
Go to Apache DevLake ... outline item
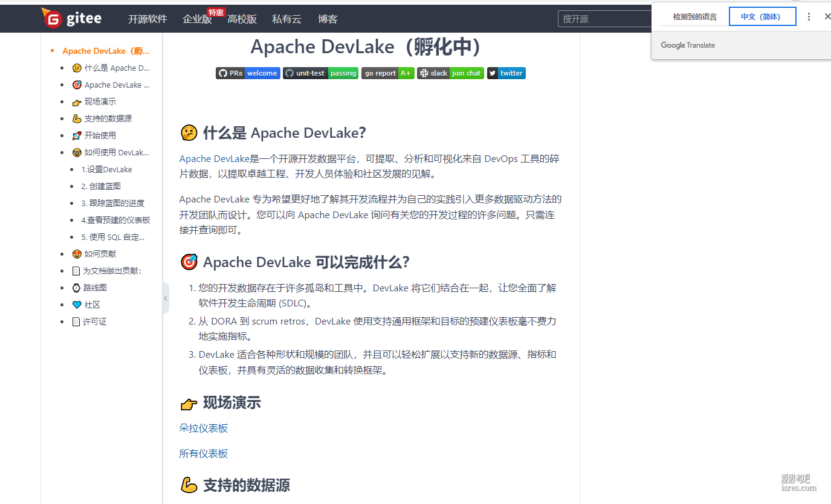[111, 85]
